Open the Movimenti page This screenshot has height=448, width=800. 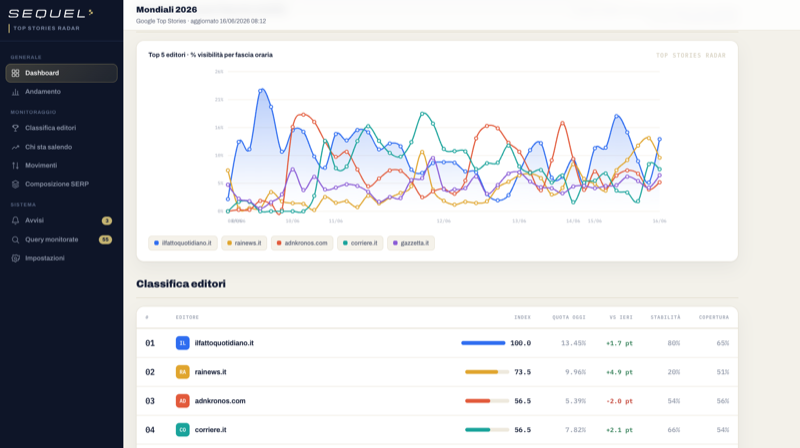click(x=61, y=165)
